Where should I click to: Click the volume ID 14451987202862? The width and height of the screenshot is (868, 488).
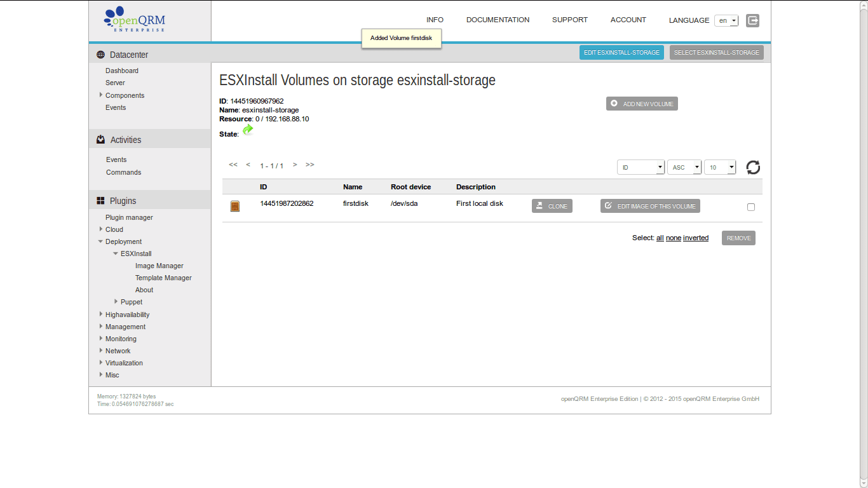pyautogui.click(x=287, y=203)
